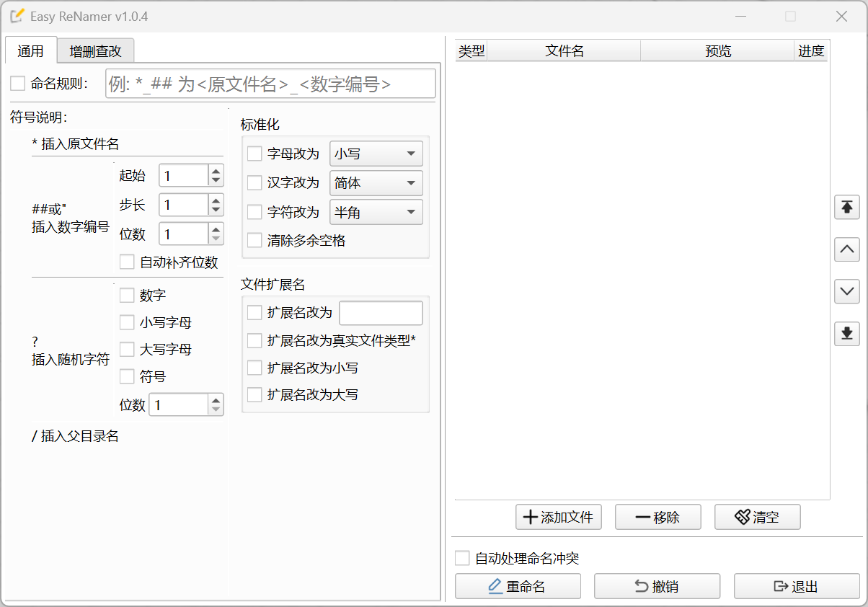The image size is (868, 607).
Task: Enable 自动处理命名冲突 checkbox
Action: (x=462, y=558)
